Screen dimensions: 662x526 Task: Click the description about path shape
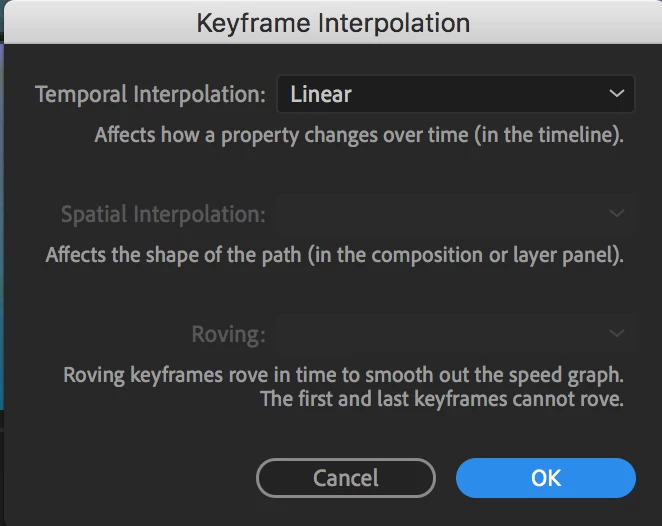click(x=334, y=254)
